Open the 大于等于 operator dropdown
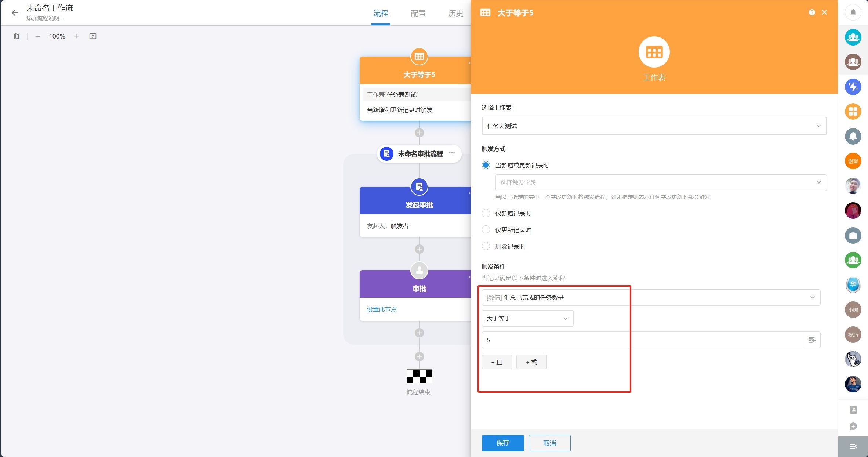Image resolution: width=868 pixels, height=457 pixels. [527, 318]
